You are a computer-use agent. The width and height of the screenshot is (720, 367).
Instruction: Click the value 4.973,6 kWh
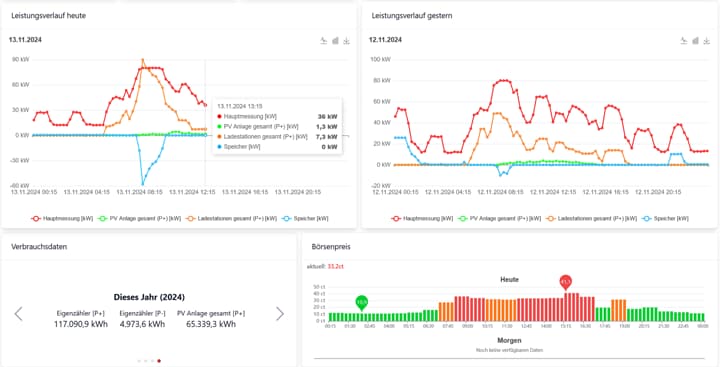pyautogui.click(x=142, y=324)
